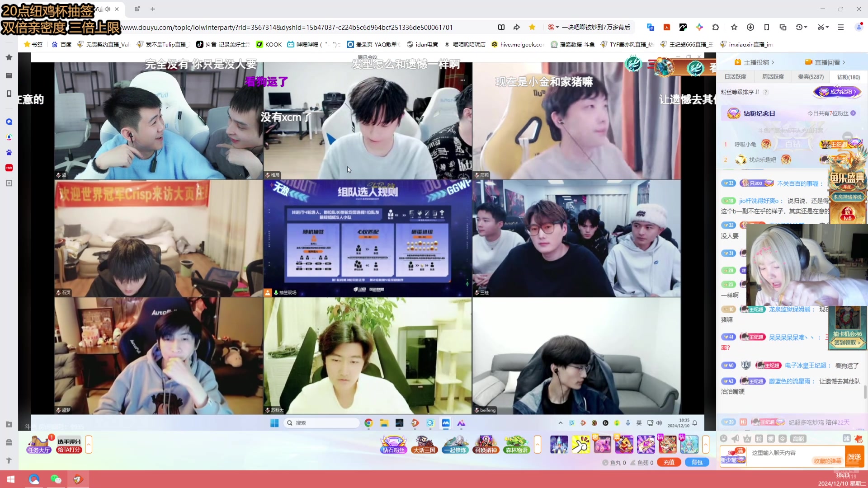Toggle the 滤 chat filter icon
868x488 pixels.
(x=847, y=439)
